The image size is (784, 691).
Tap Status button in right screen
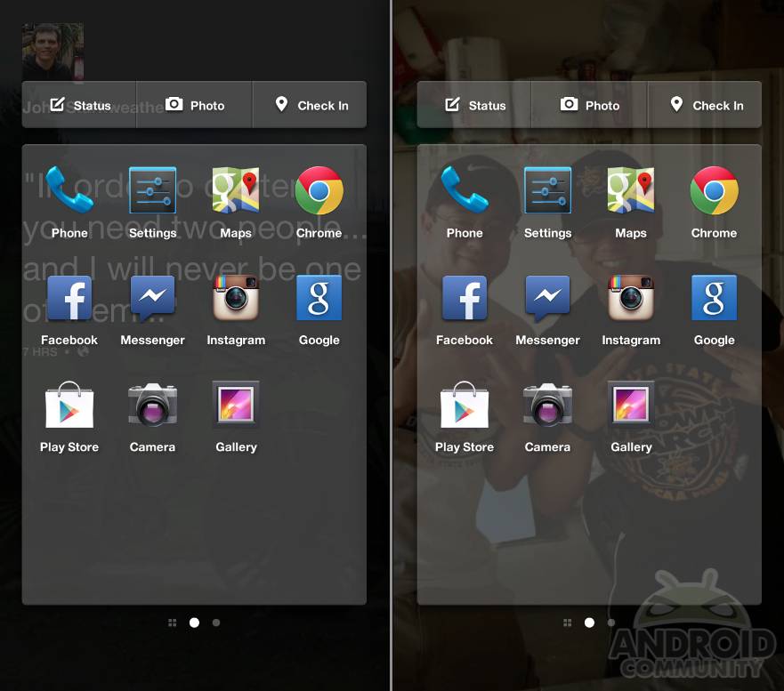(474, 105)
